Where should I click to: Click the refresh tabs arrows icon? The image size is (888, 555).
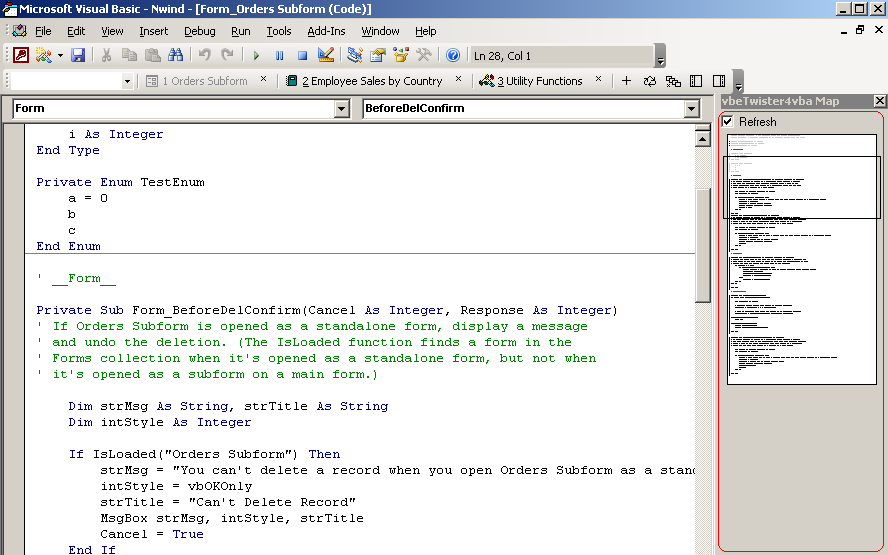tap(650, 81)
